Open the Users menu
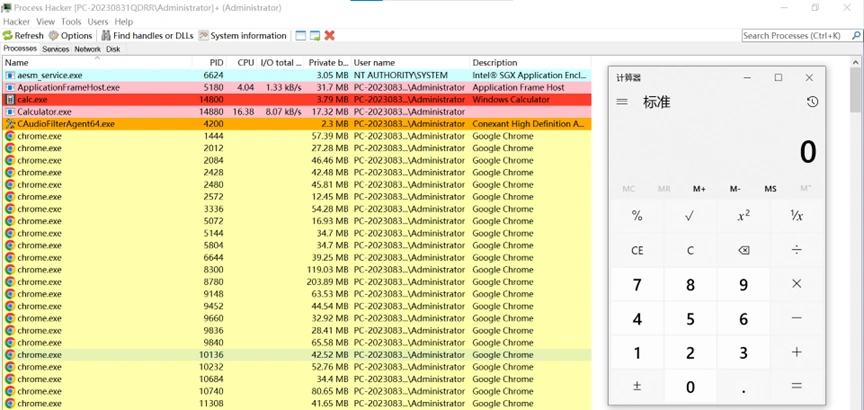The height and width of the screenshot is (410, 864). [x=98, y=21]
